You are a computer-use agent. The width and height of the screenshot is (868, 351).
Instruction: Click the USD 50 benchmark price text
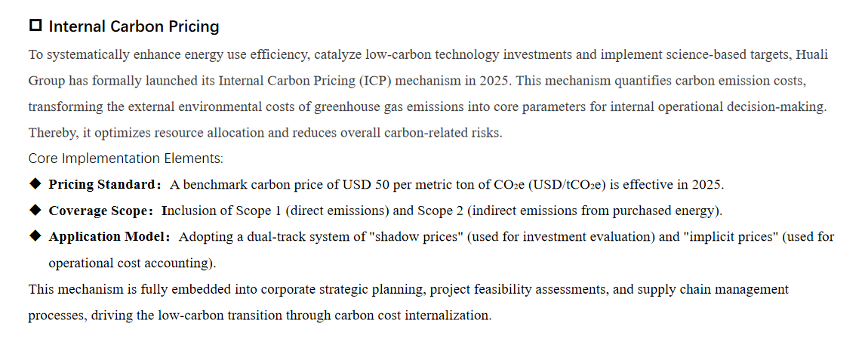(x=367, y=184)
